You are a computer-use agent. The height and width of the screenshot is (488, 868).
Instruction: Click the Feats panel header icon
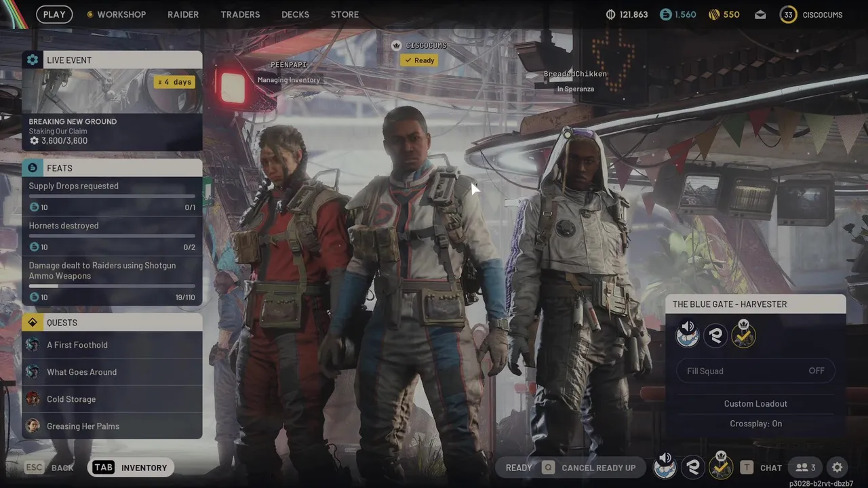[33, 167]
